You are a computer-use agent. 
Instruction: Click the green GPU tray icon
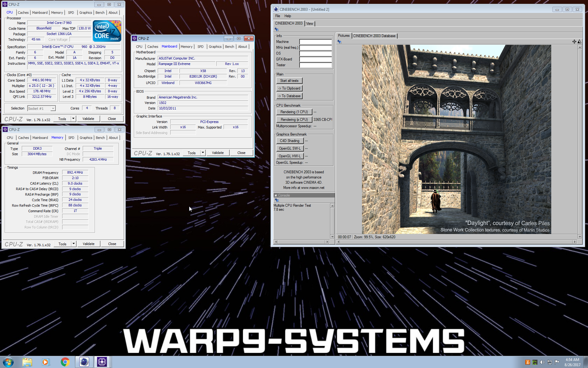point(535,362)
